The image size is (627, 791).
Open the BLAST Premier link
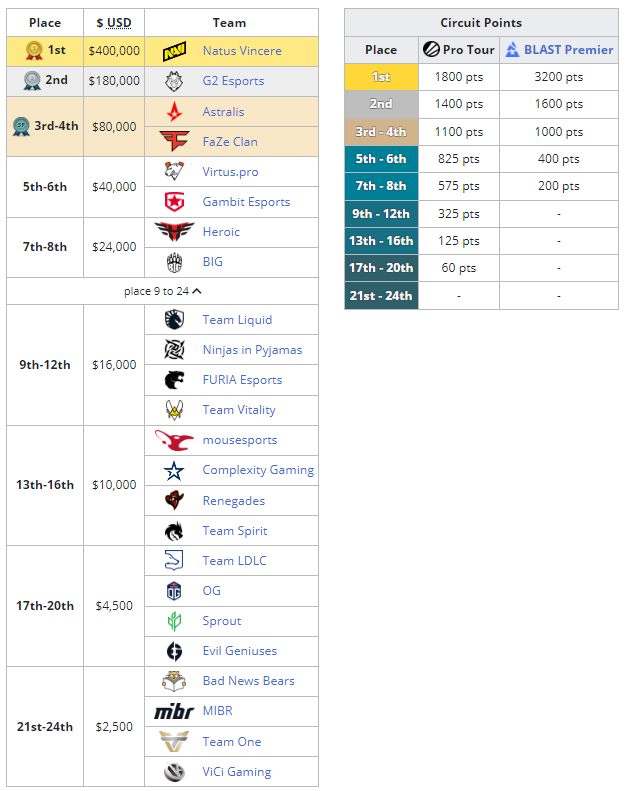pos(568,49)
